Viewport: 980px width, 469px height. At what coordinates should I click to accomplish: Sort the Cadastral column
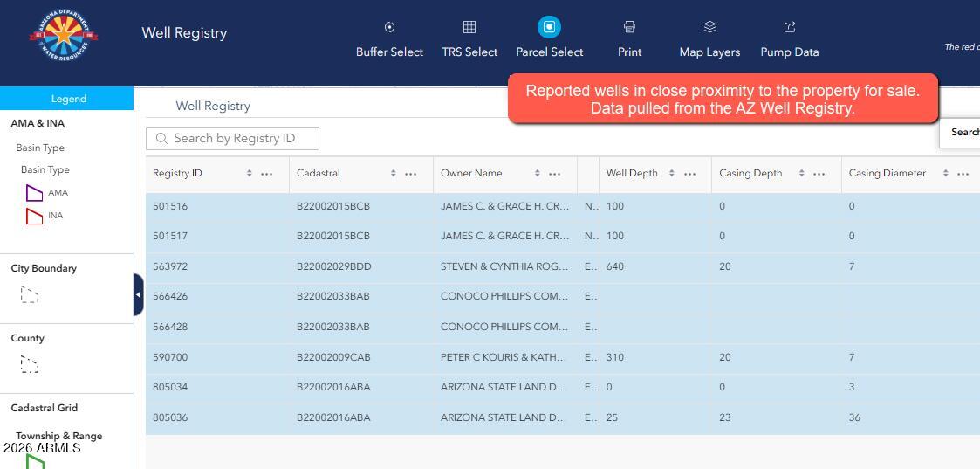tap(393, 173)
